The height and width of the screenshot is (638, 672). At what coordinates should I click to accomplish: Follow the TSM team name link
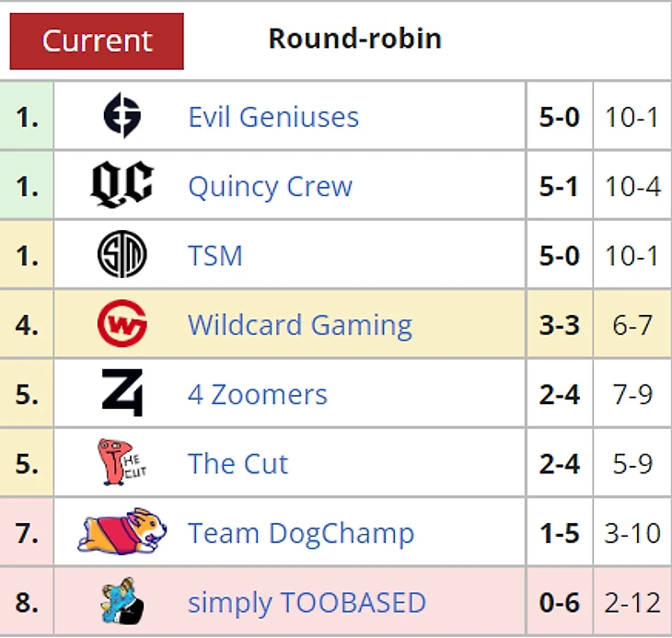tap(215, 255)
